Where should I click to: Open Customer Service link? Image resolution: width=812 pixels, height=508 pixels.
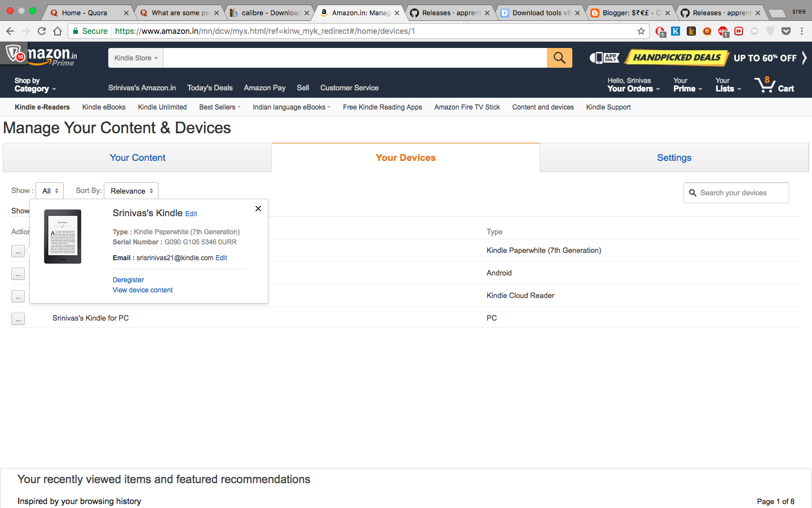coord(350,88)
